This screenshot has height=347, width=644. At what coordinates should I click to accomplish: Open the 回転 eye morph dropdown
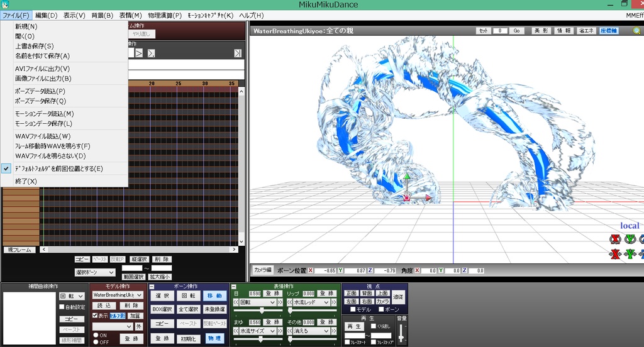(258, 302)
